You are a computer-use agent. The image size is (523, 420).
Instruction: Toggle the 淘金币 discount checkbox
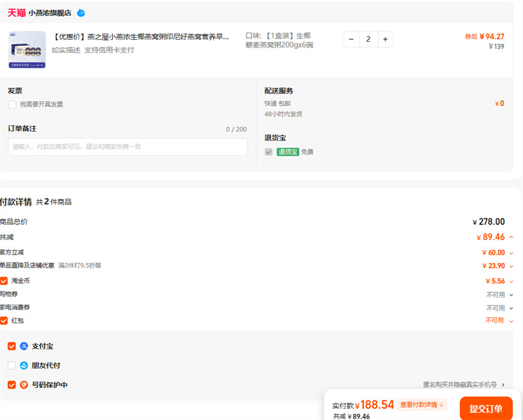(x=4, y=281)
